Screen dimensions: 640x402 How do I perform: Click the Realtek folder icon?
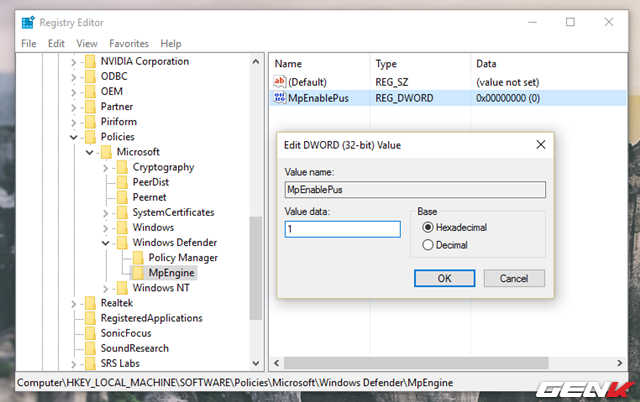(x=90, y=303)
